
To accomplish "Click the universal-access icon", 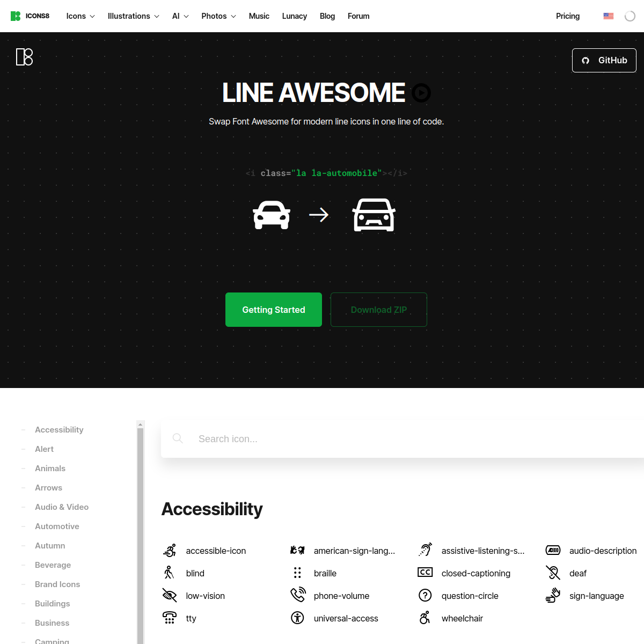I will pyautogui.click(x=297, y=618).
